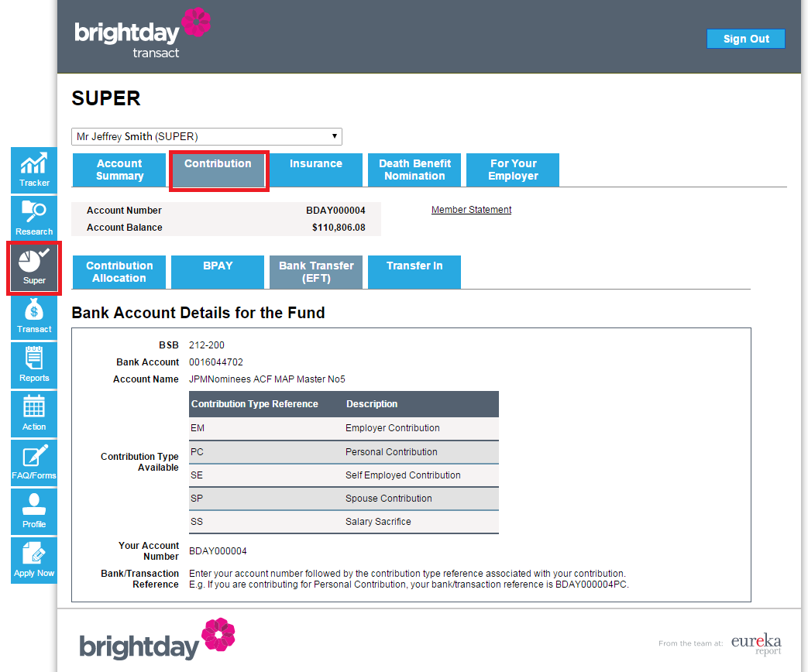Select the Transfer In sub-tab
This screenshot has height=672, width=808.
point(414,272)
